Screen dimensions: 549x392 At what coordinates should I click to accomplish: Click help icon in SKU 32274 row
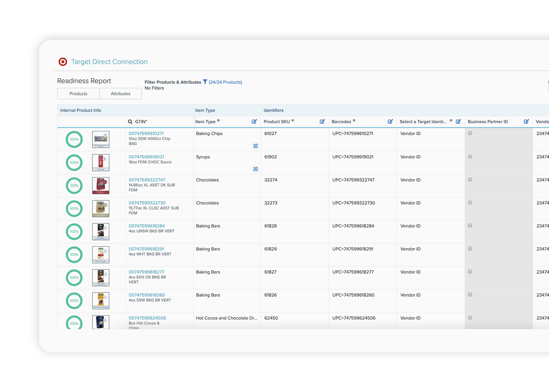[470, 180]
